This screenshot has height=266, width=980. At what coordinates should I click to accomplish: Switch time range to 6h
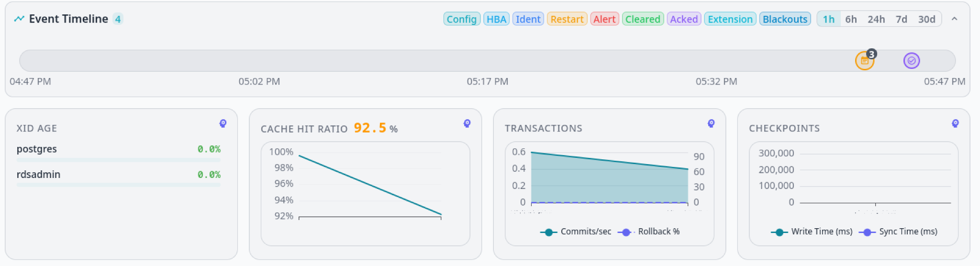click(x=851, y=19)
